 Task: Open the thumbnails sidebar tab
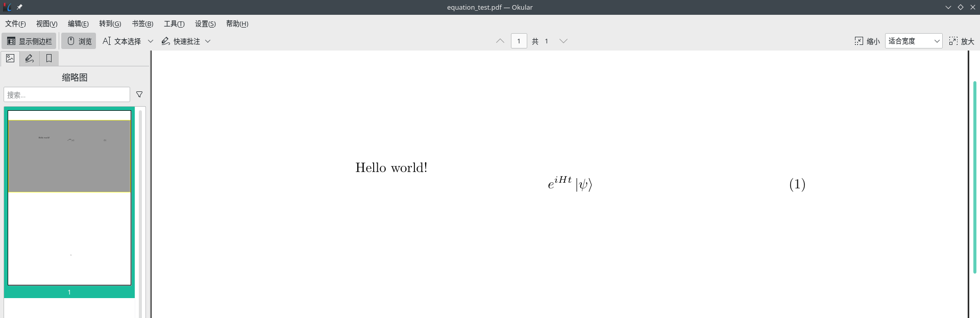click(10, 59)
